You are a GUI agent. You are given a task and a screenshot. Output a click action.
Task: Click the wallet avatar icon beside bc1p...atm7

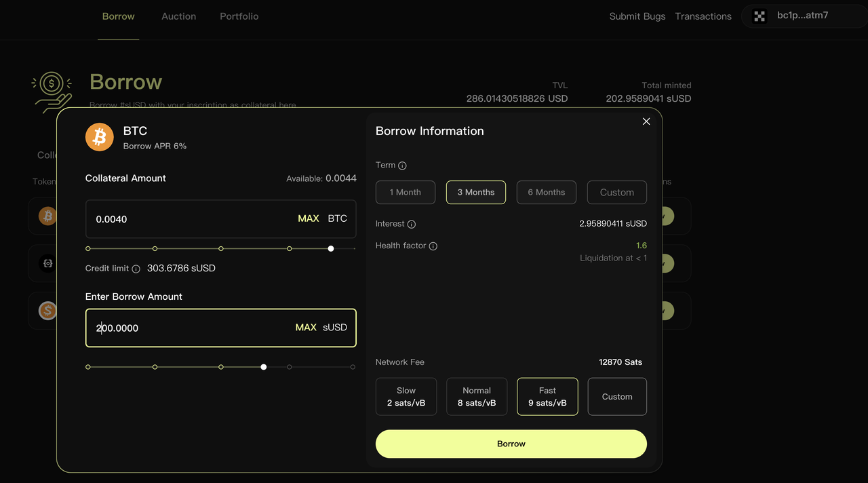pyautogui.click(x=759, y=16)
